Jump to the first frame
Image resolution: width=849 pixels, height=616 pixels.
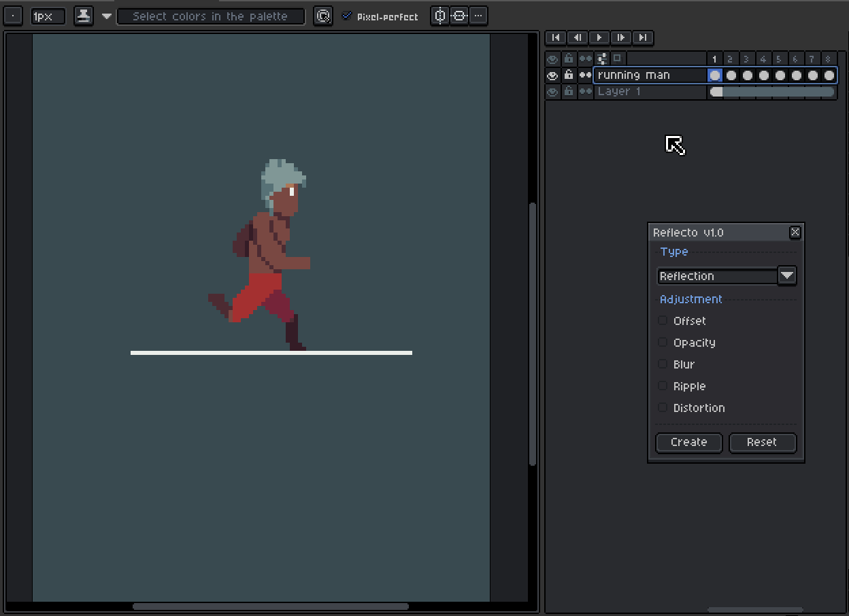click(x=556, y=37)
